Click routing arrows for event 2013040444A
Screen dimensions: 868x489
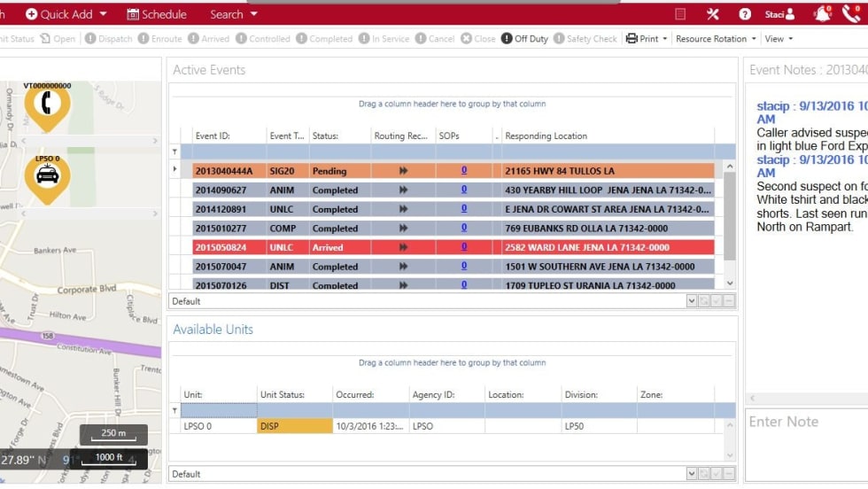tap(404, 171)
